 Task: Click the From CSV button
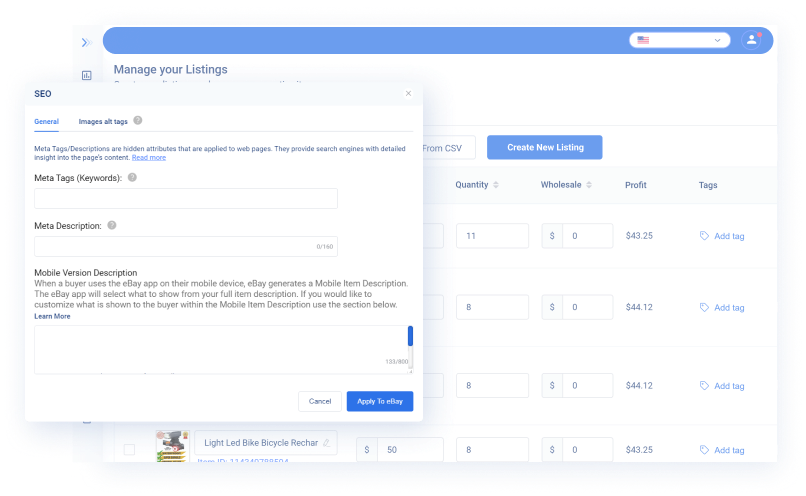pyautogui.click(x=449, y=148)
